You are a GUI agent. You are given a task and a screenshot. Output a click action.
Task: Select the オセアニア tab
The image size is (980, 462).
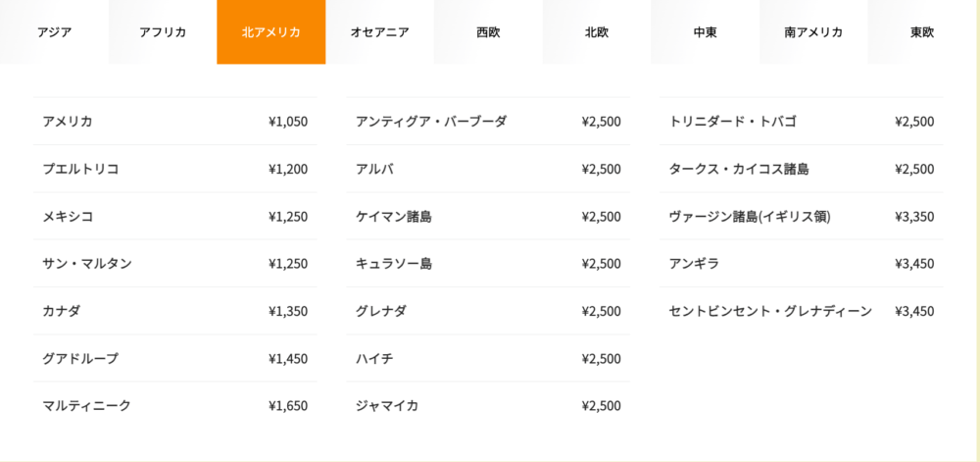pyautogui.click(x=379, y=32)
